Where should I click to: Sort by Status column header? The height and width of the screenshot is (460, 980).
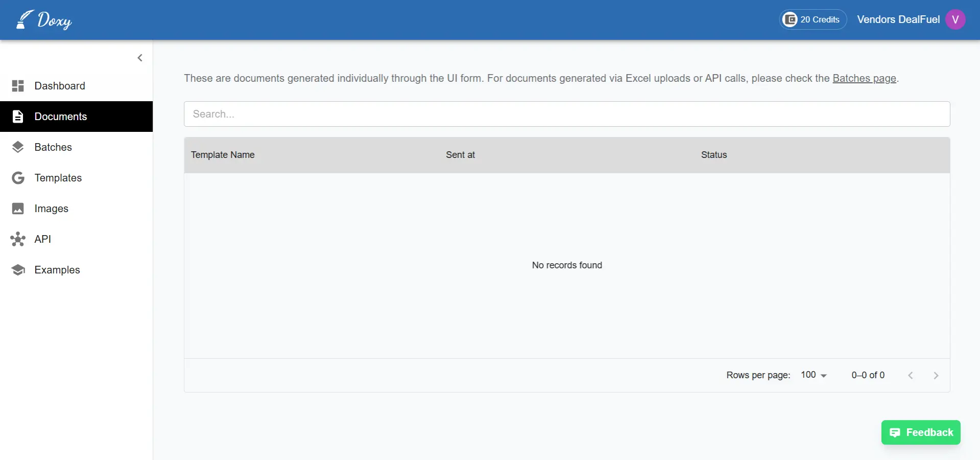[x=714, y=155]
